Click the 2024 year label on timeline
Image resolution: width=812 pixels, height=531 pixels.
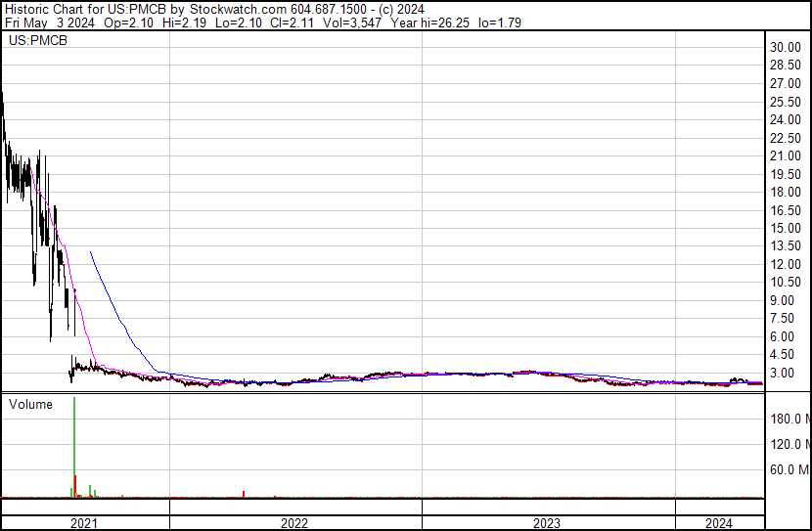(x=719, y=523)
